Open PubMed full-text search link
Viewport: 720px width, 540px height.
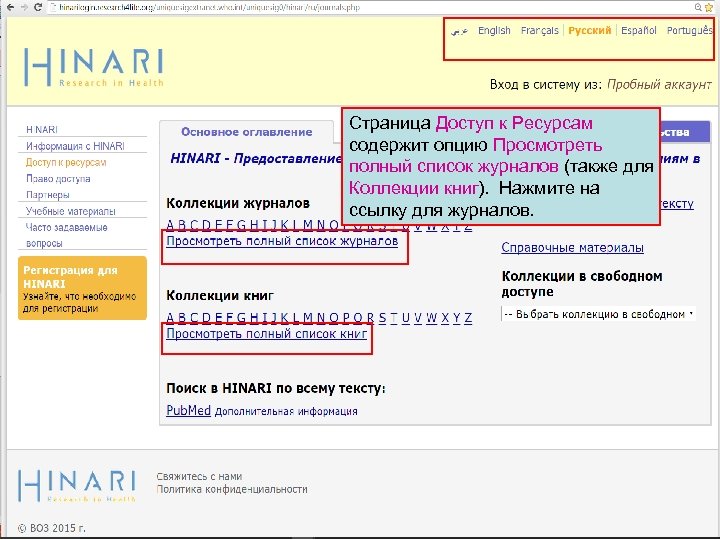(188, 410)
